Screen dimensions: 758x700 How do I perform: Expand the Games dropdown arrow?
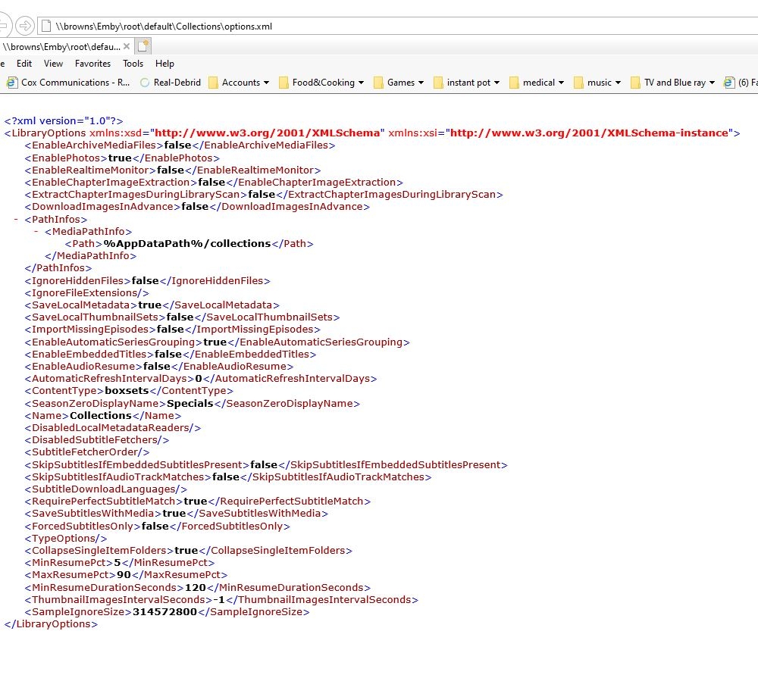[421, 83]
